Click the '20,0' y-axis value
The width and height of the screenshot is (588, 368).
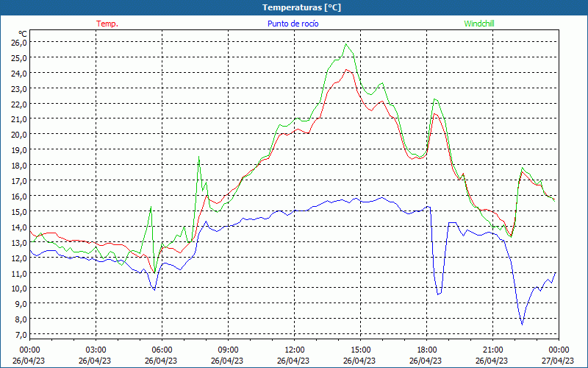pyautogui.click(x=19, y=135)
